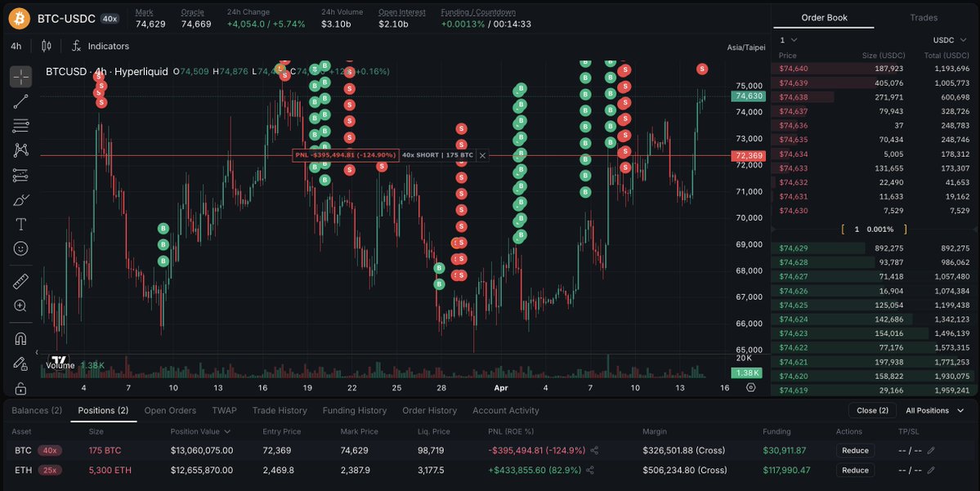
Task: Click Reduce for the BTC position
Action: 855,450
